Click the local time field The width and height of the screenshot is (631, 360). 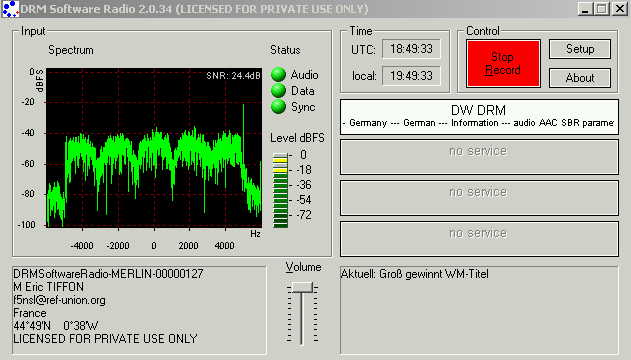(411, 76)
